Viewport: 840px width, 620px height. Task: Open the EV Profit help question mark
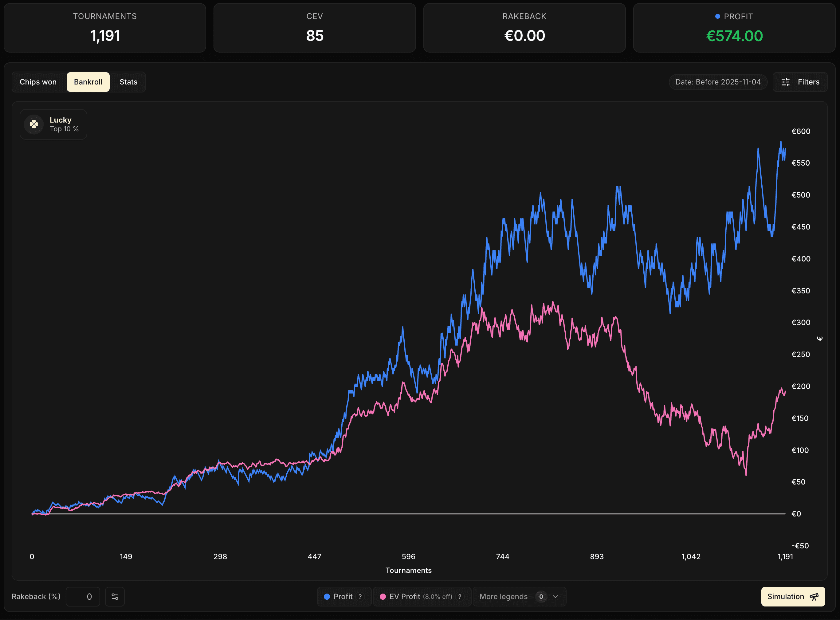460,596
